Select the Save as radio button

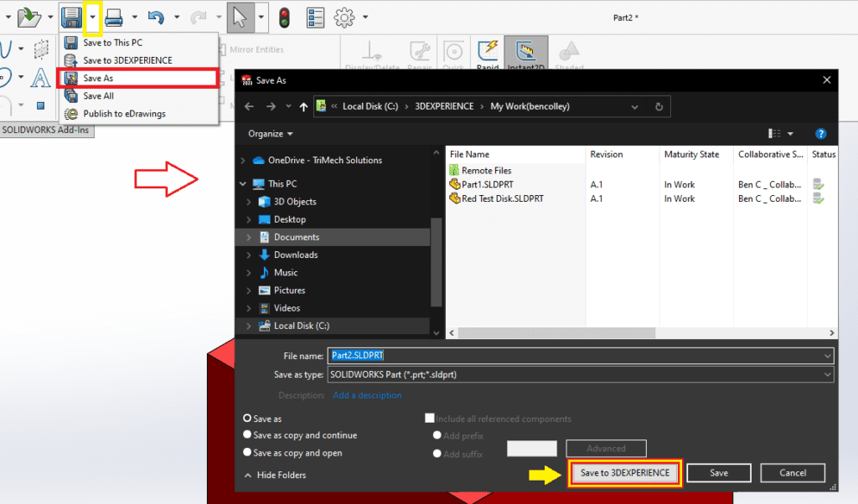(247, 418)
